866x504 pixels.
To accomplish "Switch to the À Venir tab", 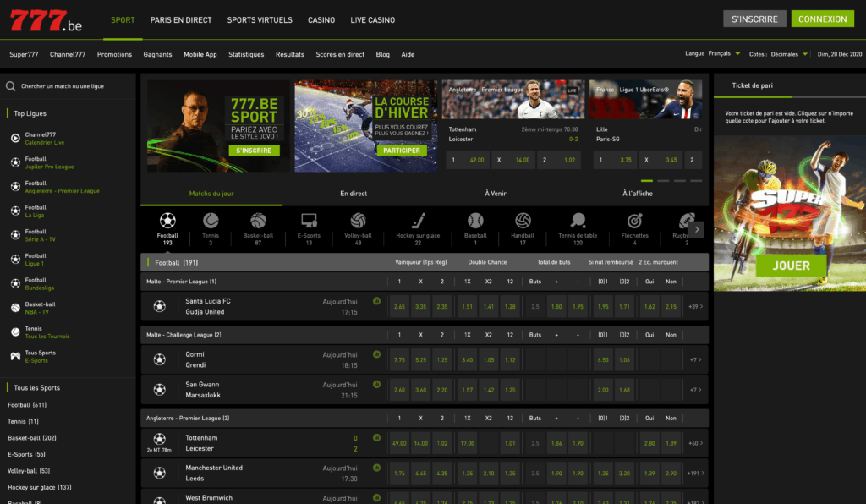I will click(x=496, y=194).
